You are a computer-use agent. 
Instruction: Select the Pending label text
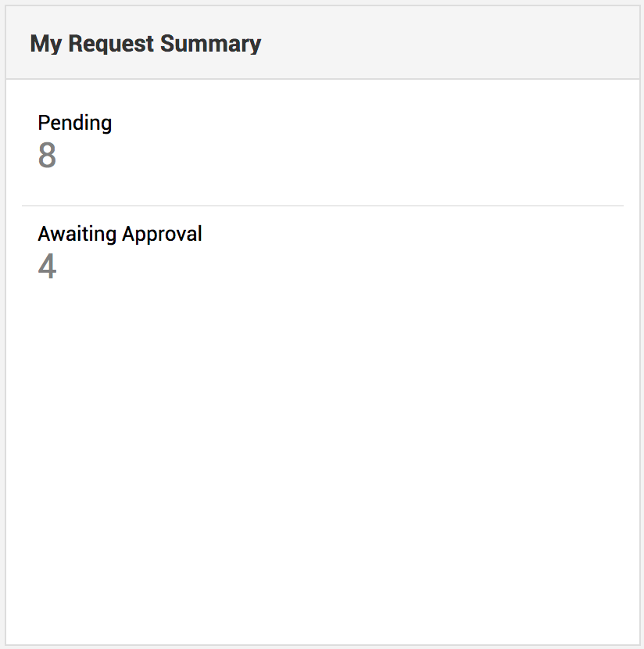(75, 123)
